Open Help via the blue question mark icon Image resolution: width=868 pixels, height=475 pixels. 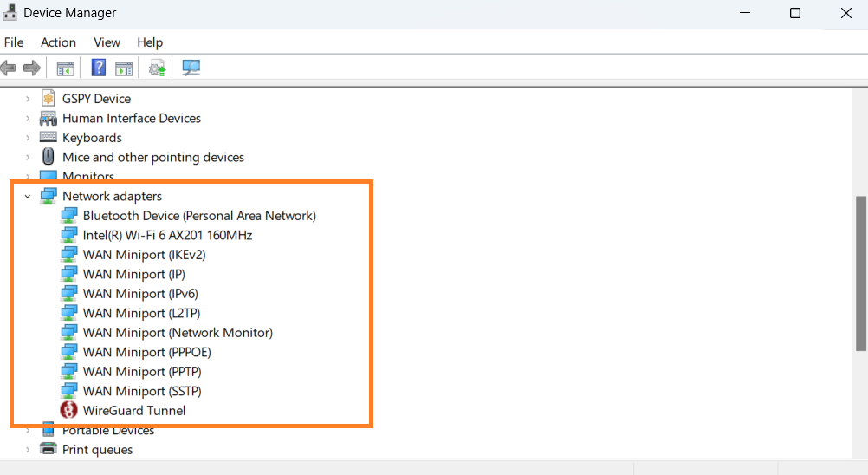pos(99,68)
